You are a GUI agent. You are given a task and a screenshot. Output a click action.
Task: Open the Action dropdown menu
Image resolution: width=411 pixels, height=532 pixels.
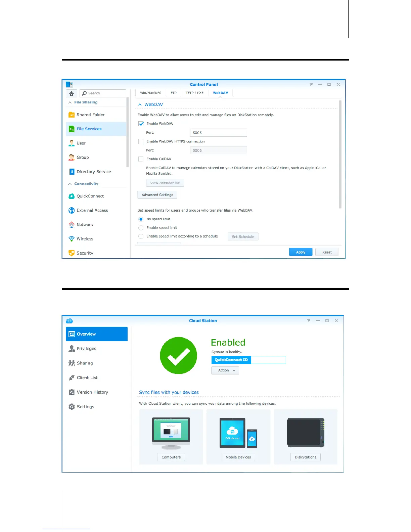(x=225, y=370)
